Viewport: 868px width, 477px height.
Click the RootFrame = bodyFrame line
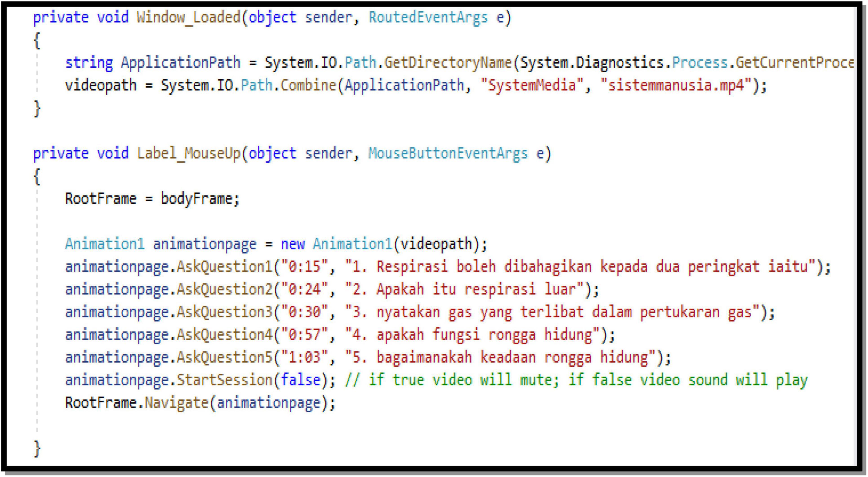coord(152,198)
